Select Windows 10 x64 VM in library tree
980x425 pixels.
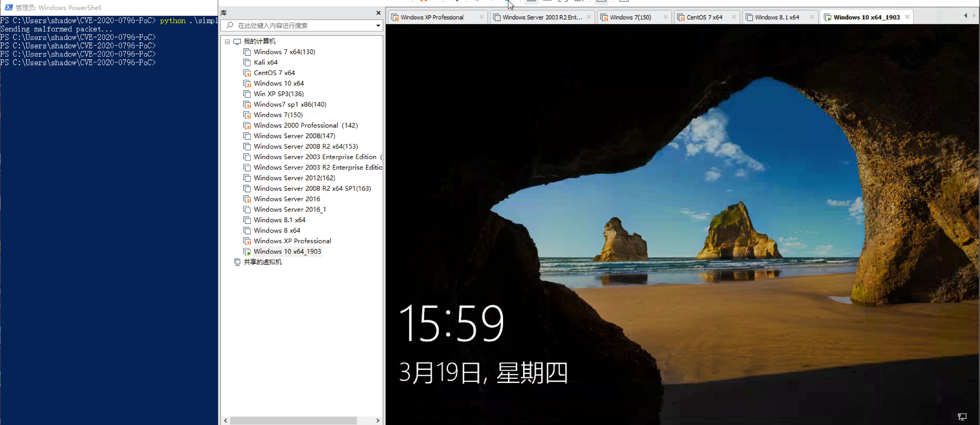tap(278, 83)
